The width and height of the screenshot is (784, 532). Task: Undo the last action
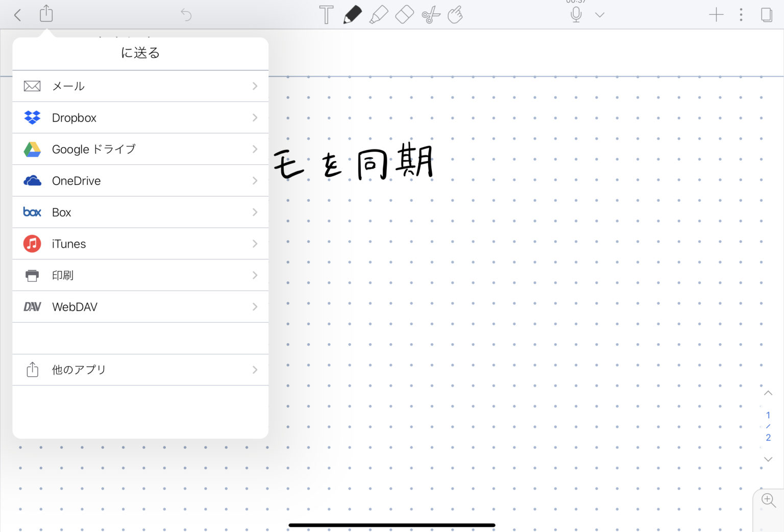[x=186, y=15]
